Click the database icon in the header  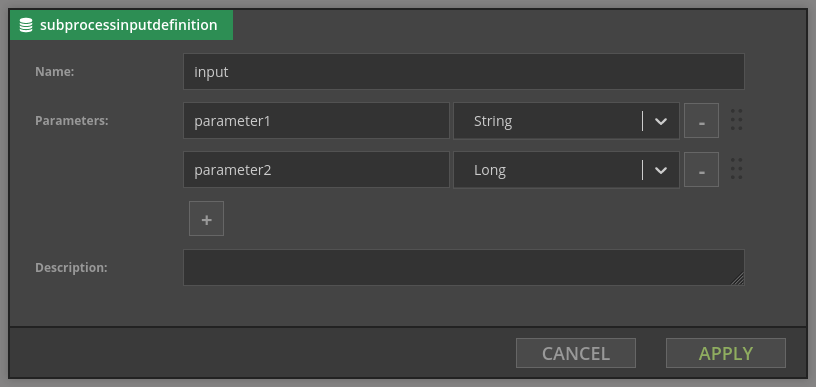[x=26, y=25]
